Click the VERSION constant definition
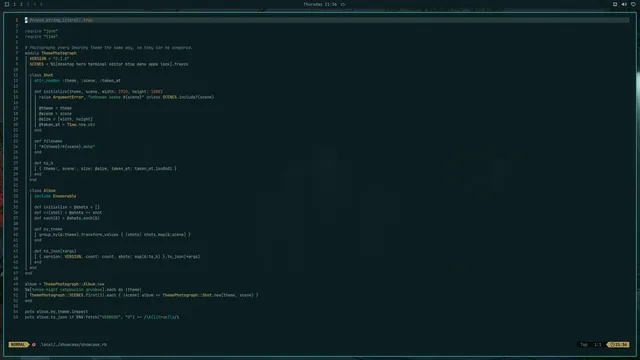The width and height of the screenshot is (640, 360). (49, 59)
